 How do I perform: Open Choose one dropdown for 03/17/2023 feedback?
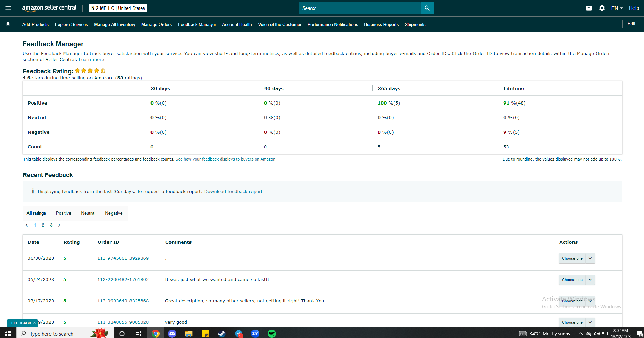point(577,301)
